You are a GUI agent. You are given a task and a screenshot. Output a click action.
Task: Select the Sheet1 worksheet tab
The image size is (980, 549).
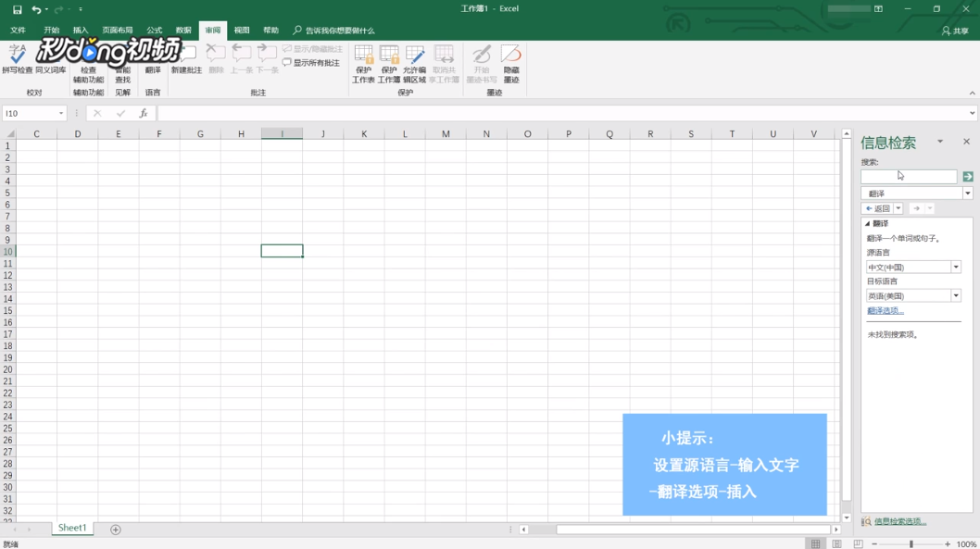pyautogui.click(x=72, y=529)
